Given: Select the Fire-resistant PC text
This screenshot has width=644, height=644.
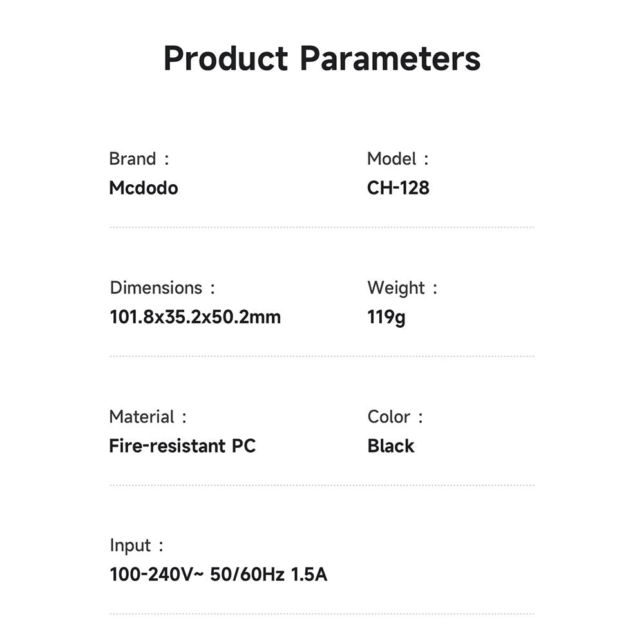Looking at the screenshot, I should (182, 446).
